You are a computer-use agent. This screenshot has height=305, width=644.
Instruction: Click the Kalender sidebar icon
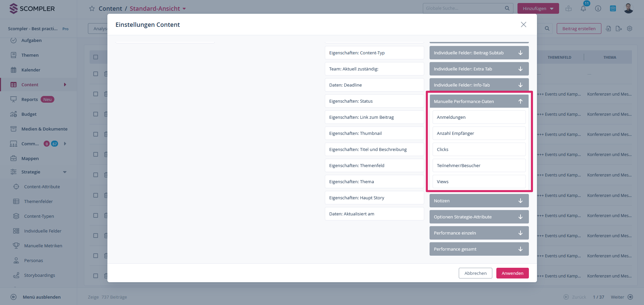click(13, 70)
